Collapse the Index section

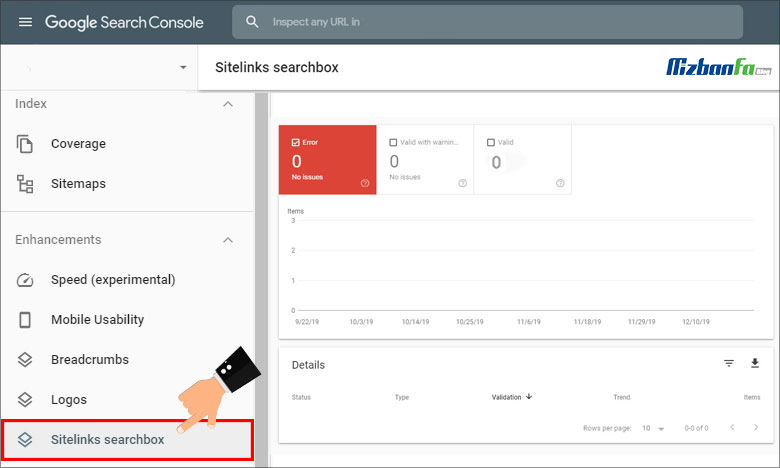click(x=228, y=104)
